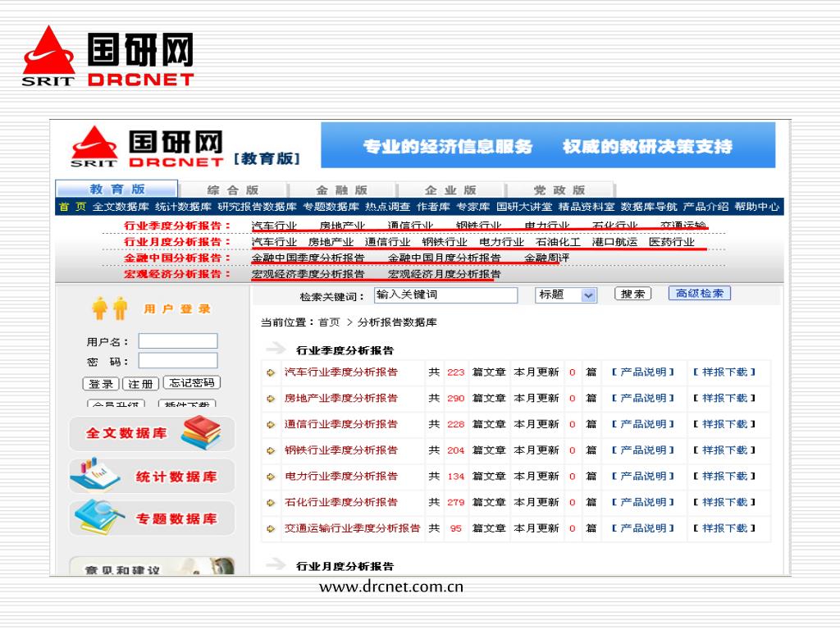Click the 用户名 input field

point(178,341)
